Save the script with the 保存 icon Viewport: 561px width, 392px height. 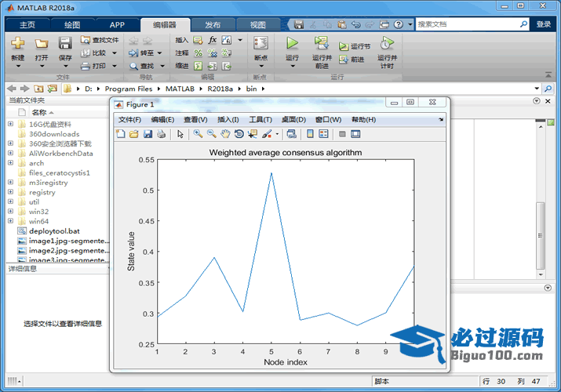pyautogui.click(x=65, y=43)
